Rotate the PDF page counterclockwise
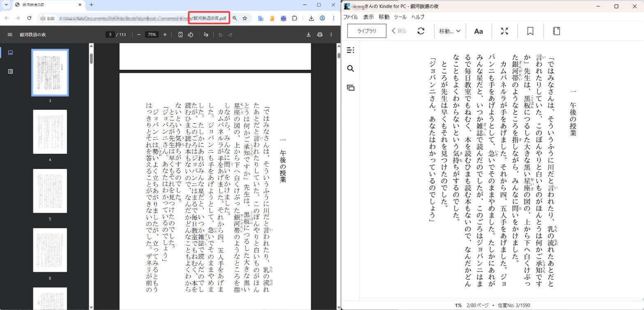 (x=191, y=35)
